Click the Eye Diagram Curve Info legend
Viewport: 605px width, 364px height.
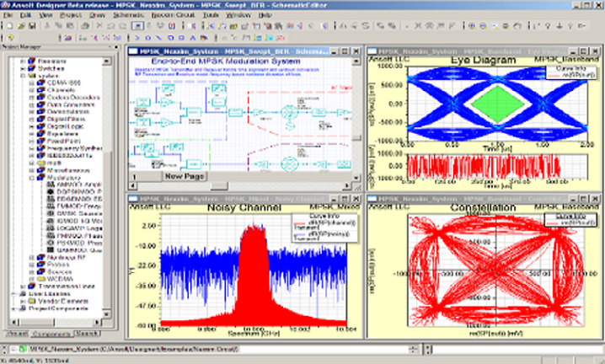[x=571, y=72]
